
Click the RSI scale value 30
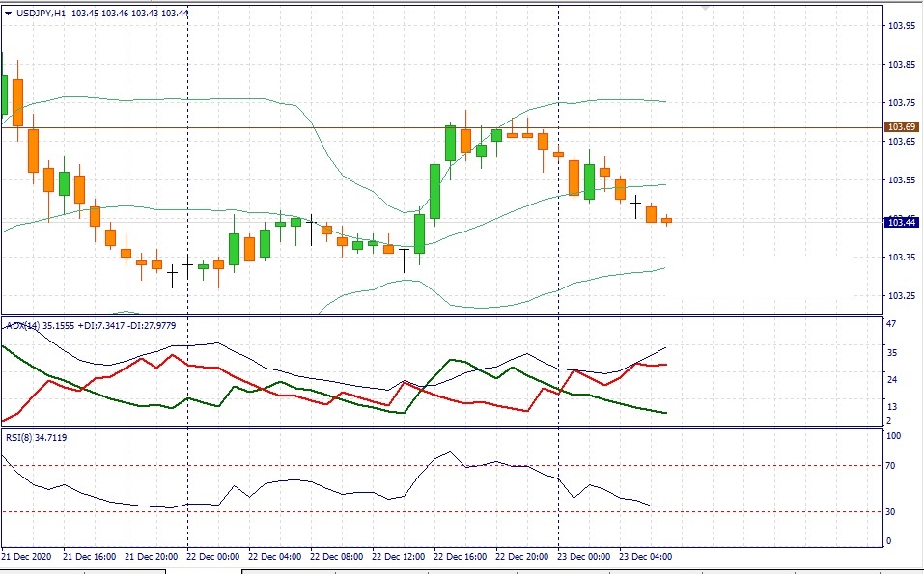(892, 512)
